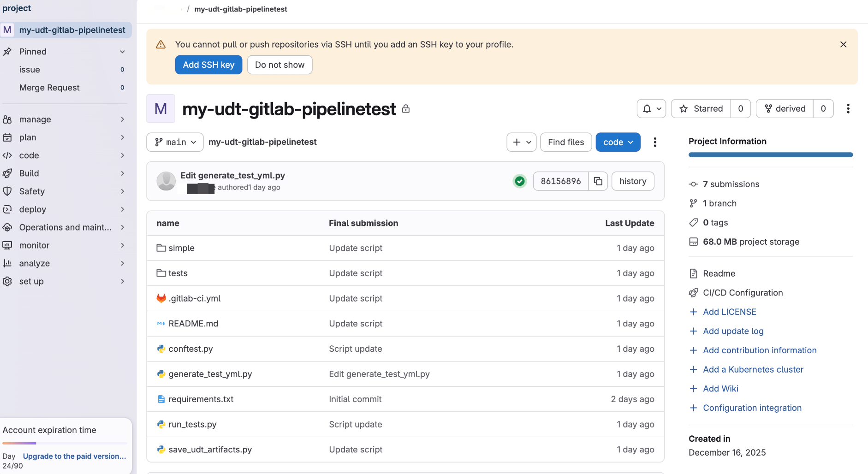
Task: Click the repository three-dot menu next to code
Action: pos(654,142)
